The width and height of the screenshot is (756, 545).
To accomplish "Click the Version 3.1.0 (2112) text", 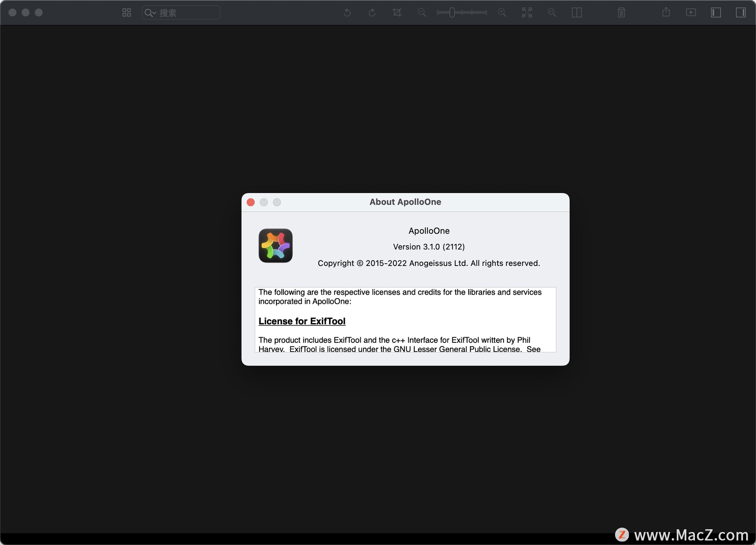I will click(x=429, y=247).
